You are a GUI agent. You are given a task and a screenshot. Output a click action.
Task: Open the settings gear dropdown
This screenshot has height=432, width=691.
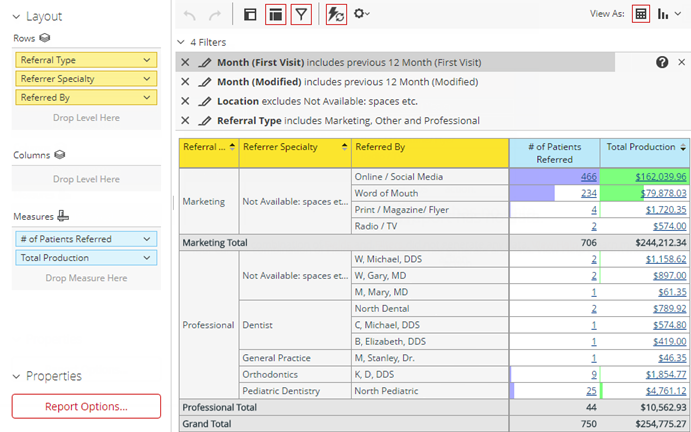point(362,15)
